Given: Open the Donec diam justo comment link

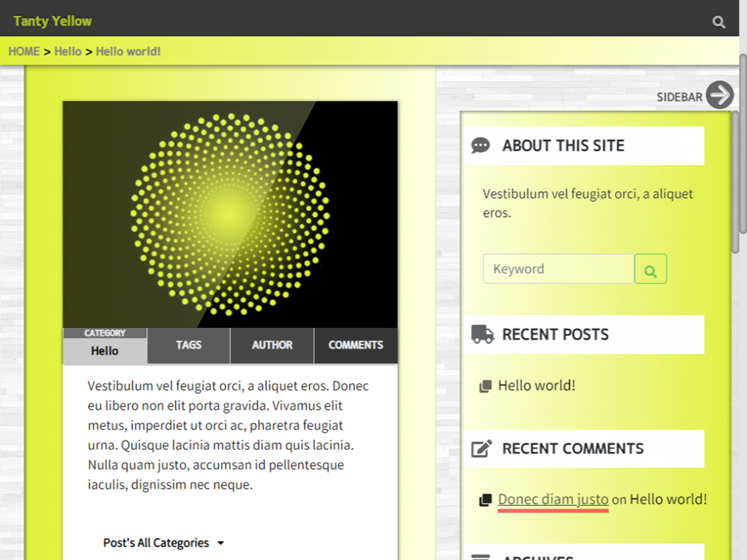Looking at the screenshot, I should 553,499.
